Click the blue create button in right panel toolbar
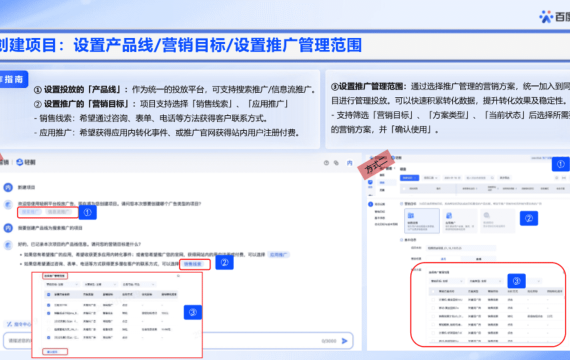The height and width of the screenshot is (360, 570). 409,178
